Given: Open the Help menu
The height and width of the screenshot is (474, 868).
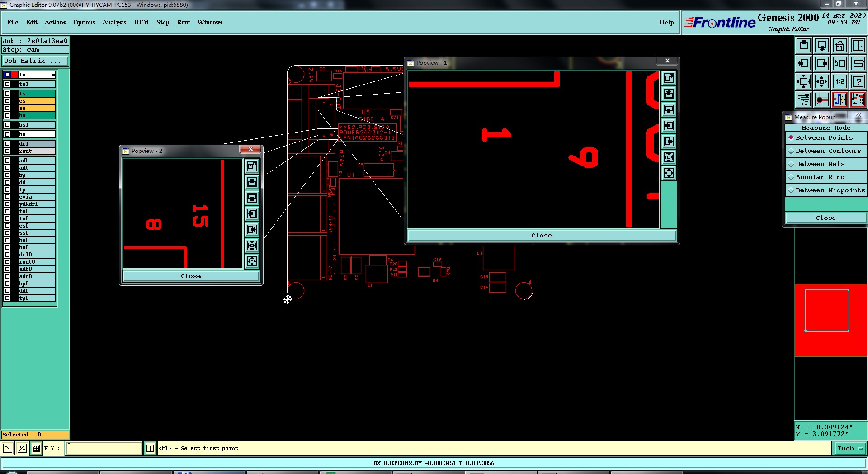Looking at the screenshot, I should tap(666, 22).
